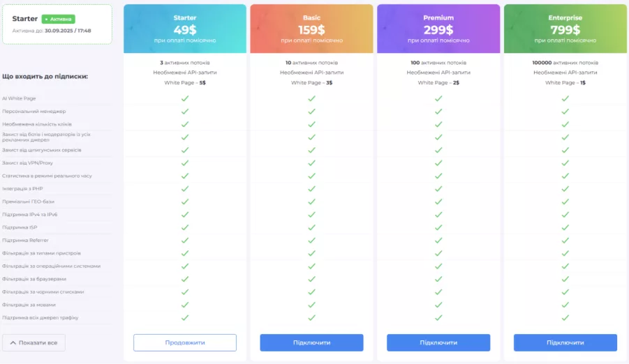Click Basic checkmark for Персональний менеджер row
Viewport: 629px width, 364px height.
click(311, 112)
